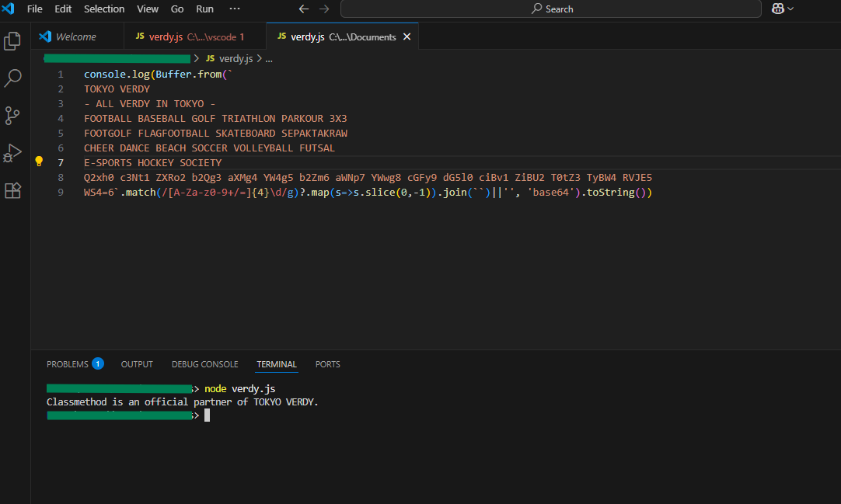The width and height of the screenshot is (841, 504).
Task: Expand the Copilot dropdown chevron
Action: coord(790,9)
